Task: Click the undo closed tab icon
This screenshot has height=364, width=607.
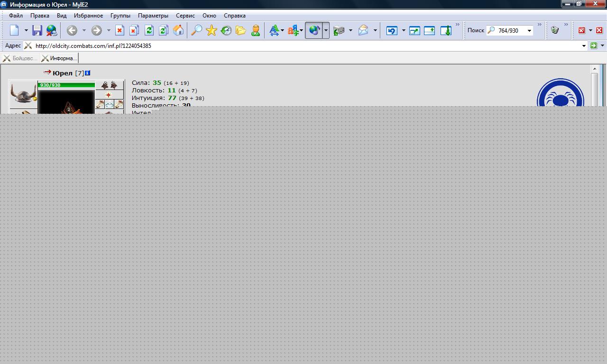Action: (x=392, y=30)
